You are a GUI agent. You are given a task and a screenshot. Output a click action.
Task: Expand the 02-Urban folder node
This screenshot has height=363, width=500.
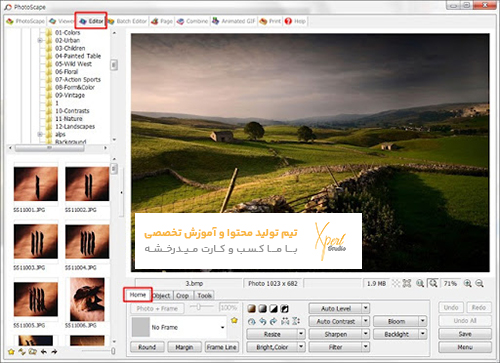coord(40,40)
